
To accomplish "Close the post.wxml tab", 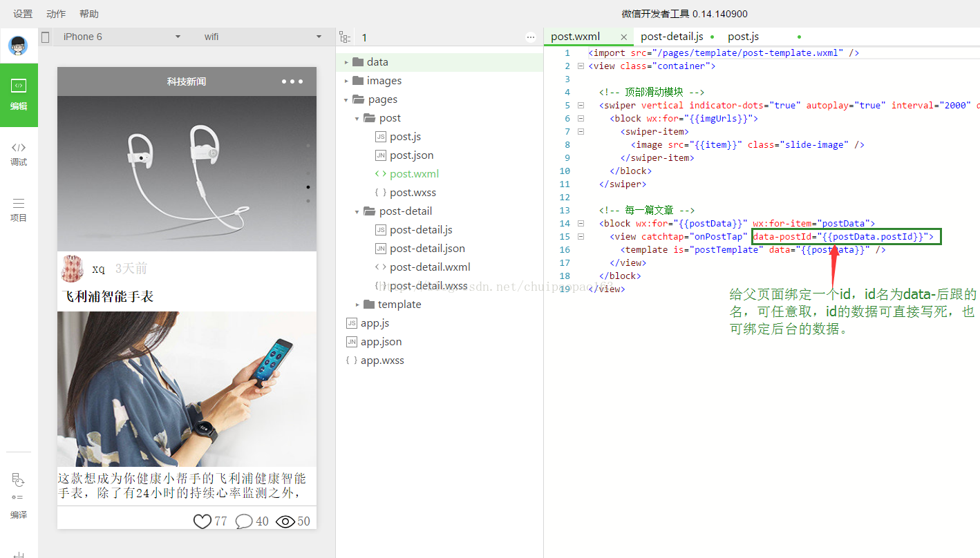I will [x=624, y=37].
